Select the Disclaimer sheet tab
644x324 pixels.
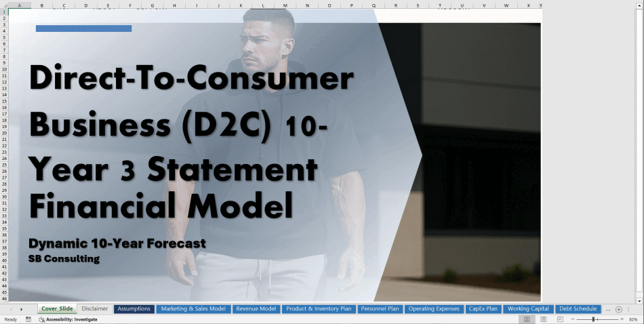pyautogui.click(x=95, y=309)
